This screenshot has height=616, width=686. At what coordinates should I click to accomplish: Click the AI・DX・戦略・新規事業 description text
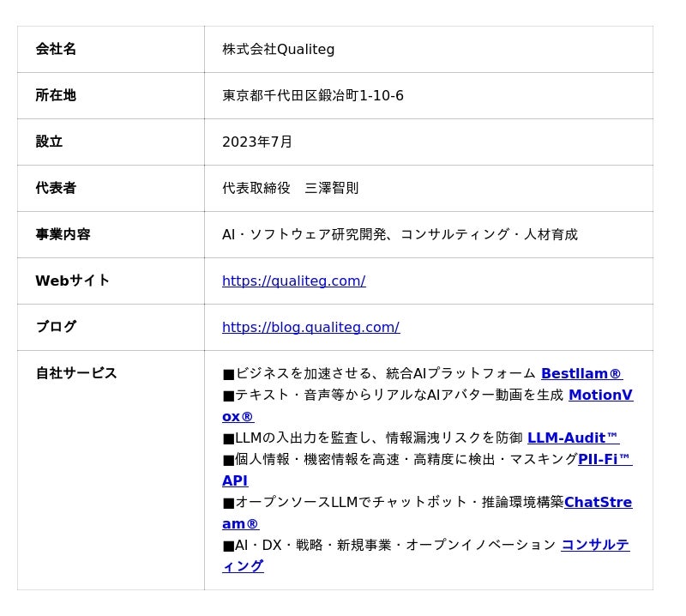389,545
